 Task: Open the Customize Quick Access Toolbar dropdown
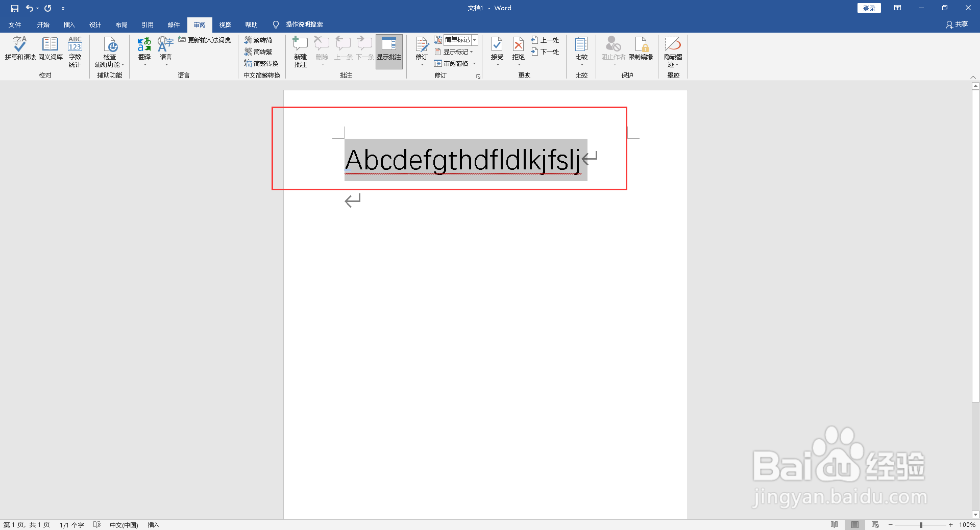[63, 8]
